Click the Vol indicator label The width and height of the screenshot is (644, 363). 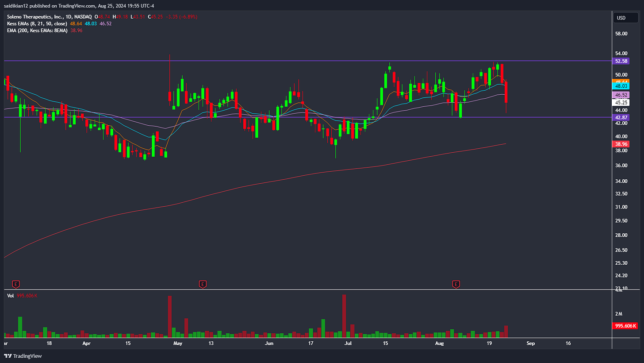(10, 295)
